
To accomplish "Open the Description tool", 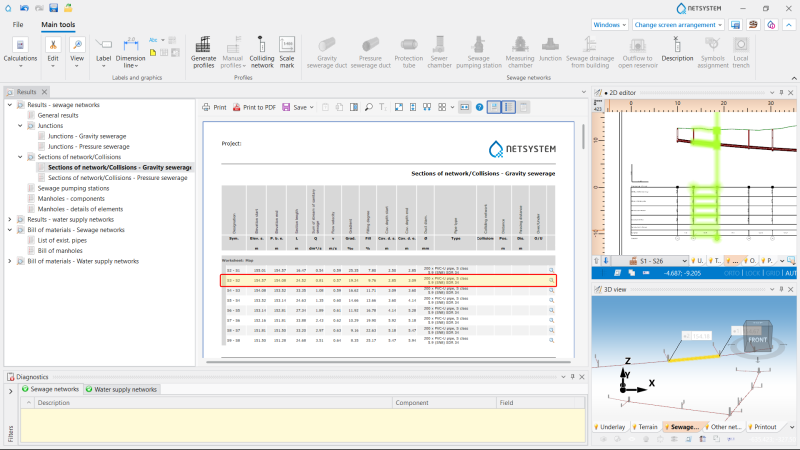I will 677,49.
